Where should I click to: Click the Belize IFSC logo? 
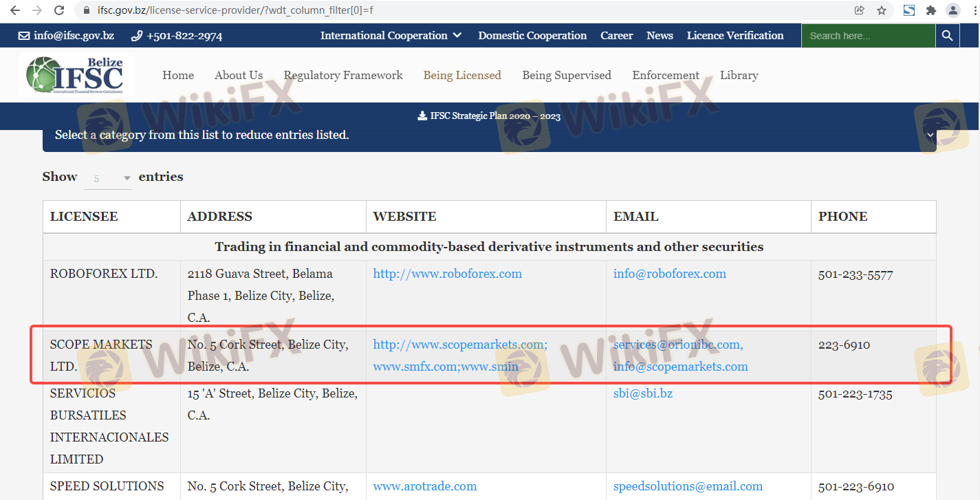pyautogui.click(x=75, y=76)
